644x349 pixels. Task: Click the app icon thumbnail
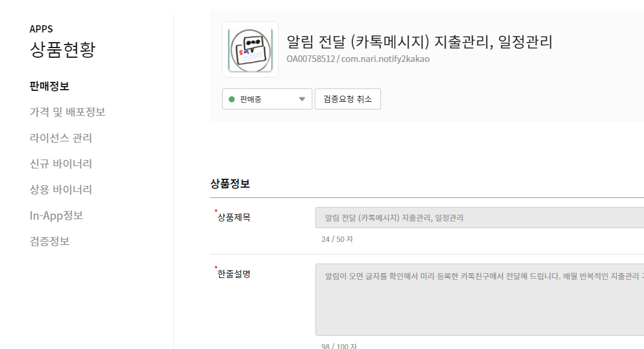tap(250, 49)
